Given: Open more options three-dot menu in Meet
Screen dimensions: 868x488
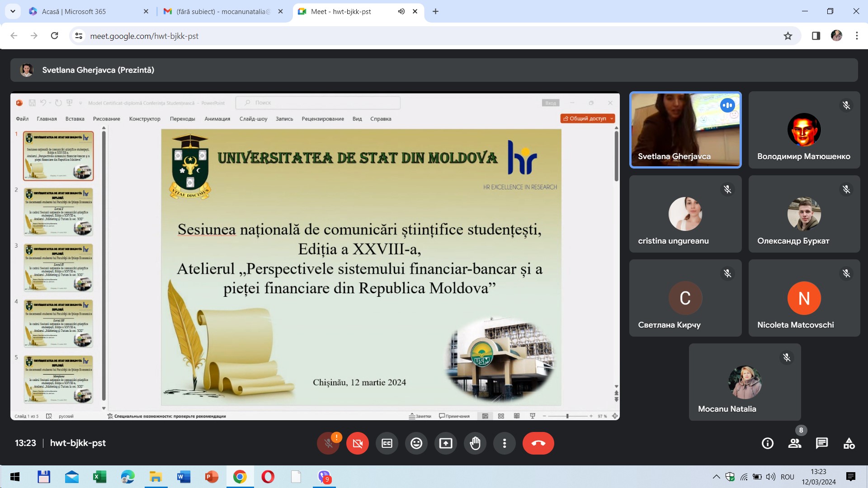Looking at the screenshot, I should click(505, 443).
